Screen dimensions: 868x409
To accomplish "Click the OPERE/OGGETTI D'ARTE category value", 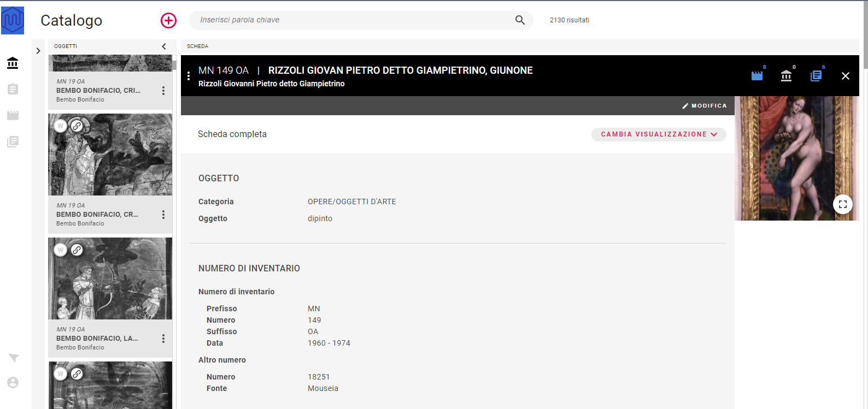I will point(352,202).
